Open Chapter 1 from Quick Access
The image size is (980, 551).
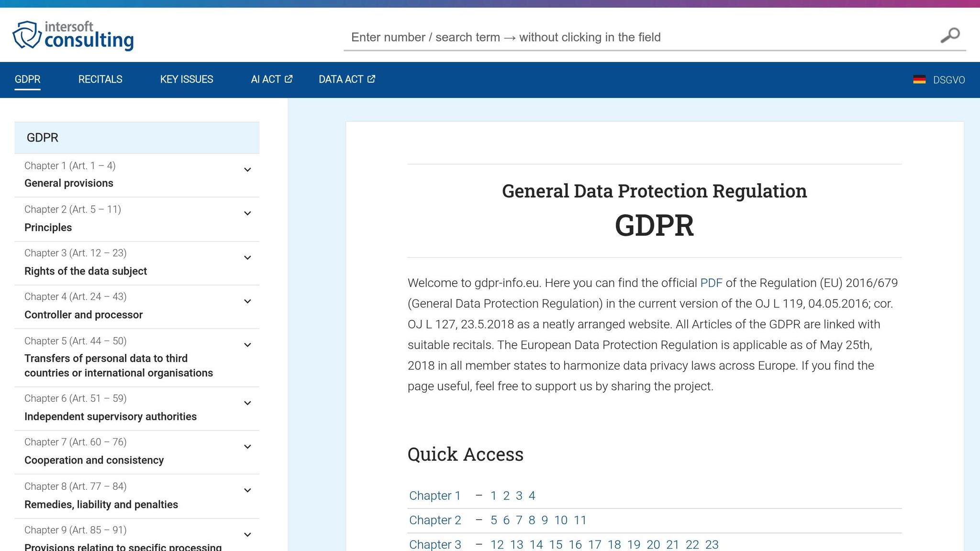coord(435,496)
